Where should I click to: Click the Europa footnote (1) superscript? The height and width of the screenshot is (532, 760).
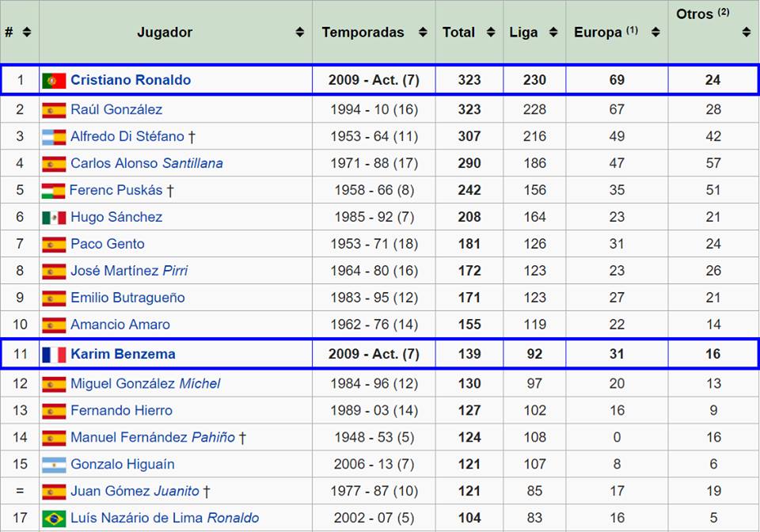632,30
